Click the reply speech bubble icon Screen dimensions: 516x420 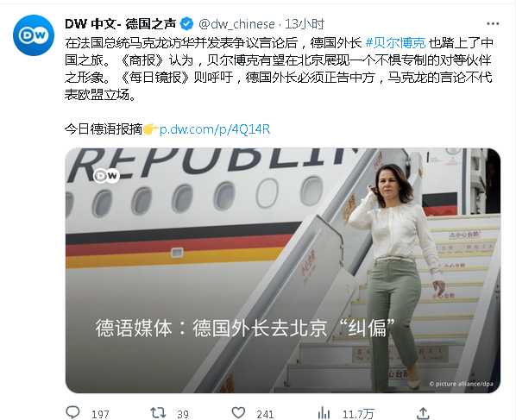point(72,412)
